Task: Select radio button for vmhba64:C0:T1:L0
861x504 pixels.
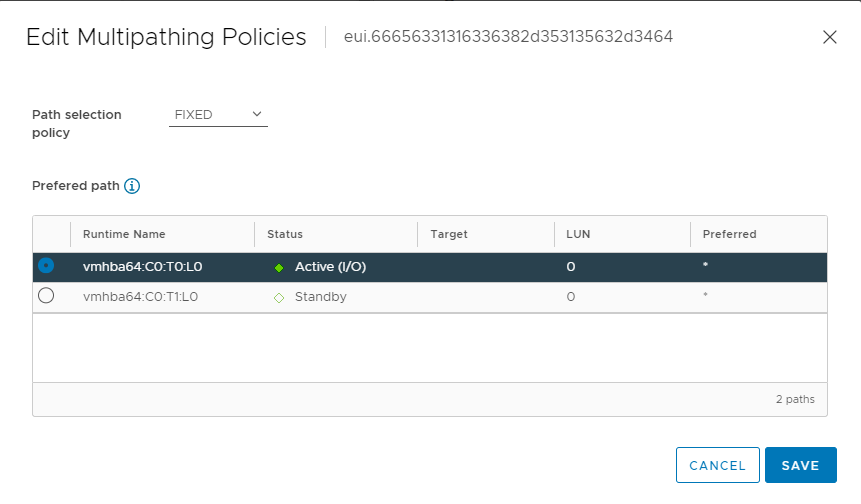Action: coord(46,296)
